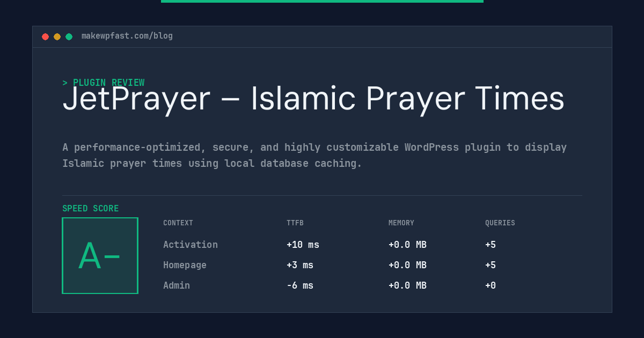Viewport: 644px width, 338px height.
Task: Click the plugin description paragraph
Action: 314,155
